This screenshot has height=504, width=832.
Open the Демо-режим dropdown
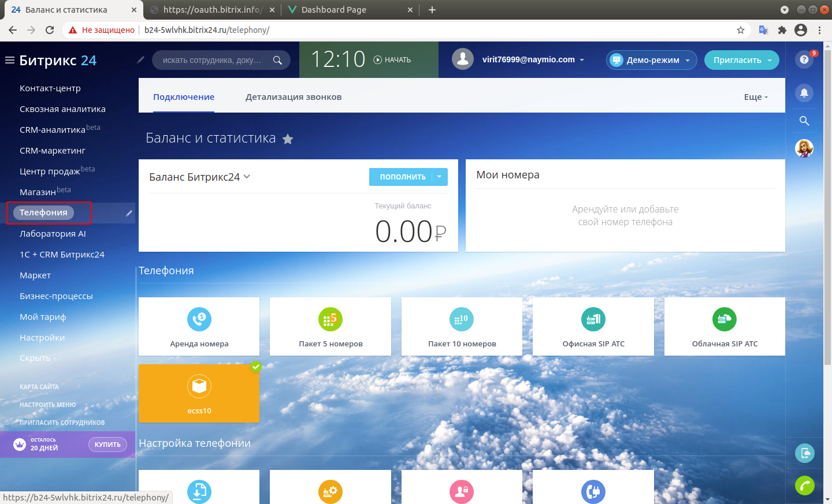tap(651, 60)
